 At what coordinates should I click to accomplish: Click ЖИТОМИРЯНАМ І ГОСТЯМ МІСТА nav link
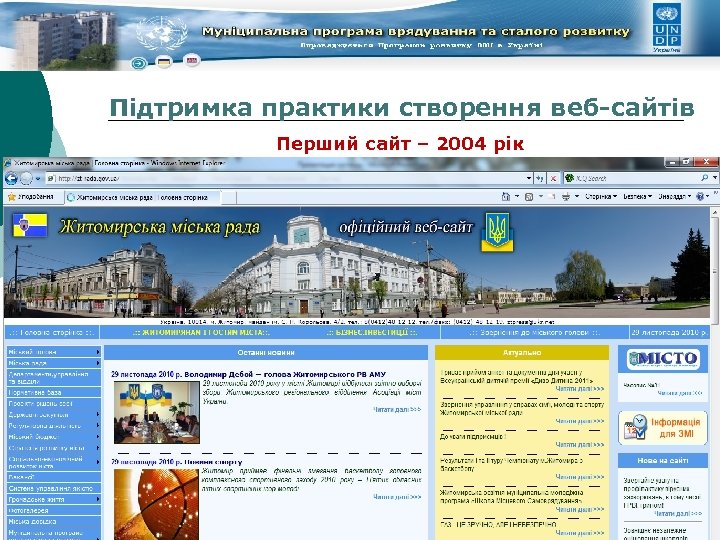pos(201,332)
